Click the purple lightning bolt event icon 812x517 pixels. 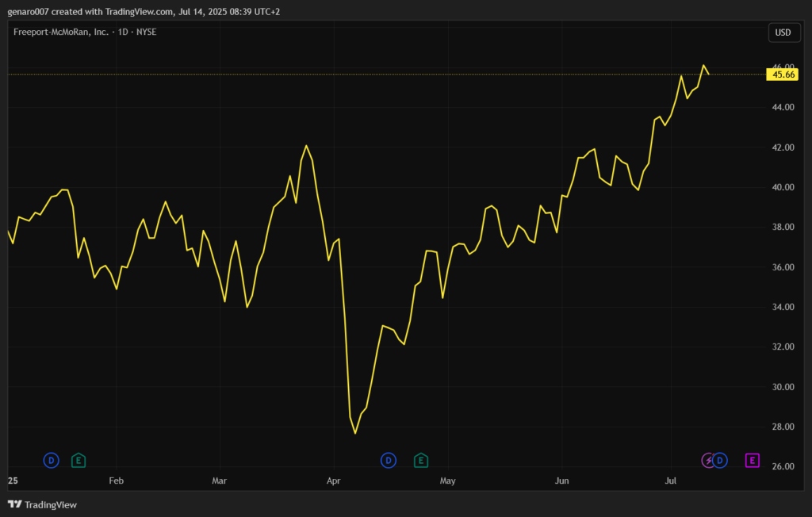click(708, 460)
